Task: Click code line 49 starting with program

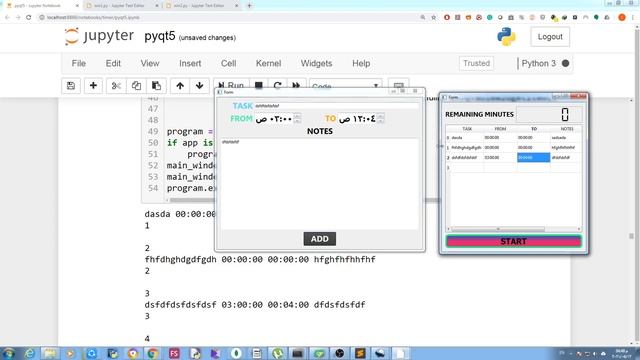Action: point(190,131)
